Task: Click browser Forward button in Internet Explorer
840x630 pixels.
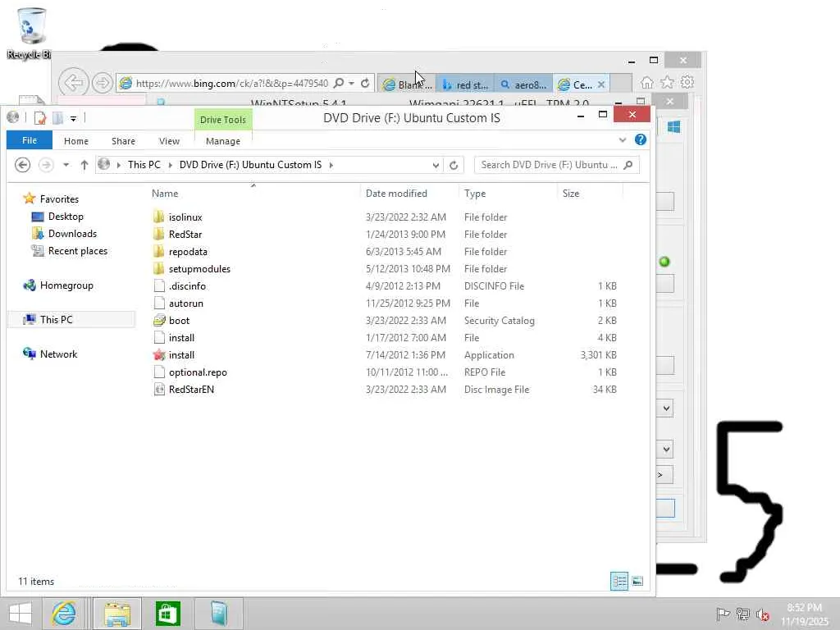Action: tap(102, 83)
